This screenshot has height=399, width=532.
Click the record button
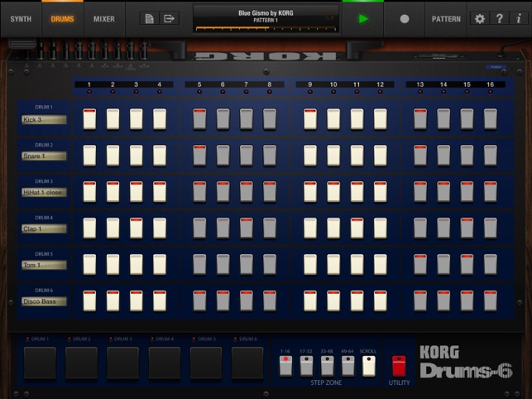point(405,19)
